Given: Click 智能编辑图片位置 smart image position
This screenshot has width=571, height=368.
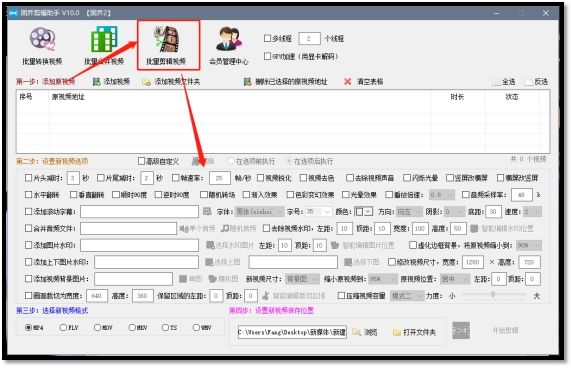Looking at the screenshot, I should click(363, 245).
